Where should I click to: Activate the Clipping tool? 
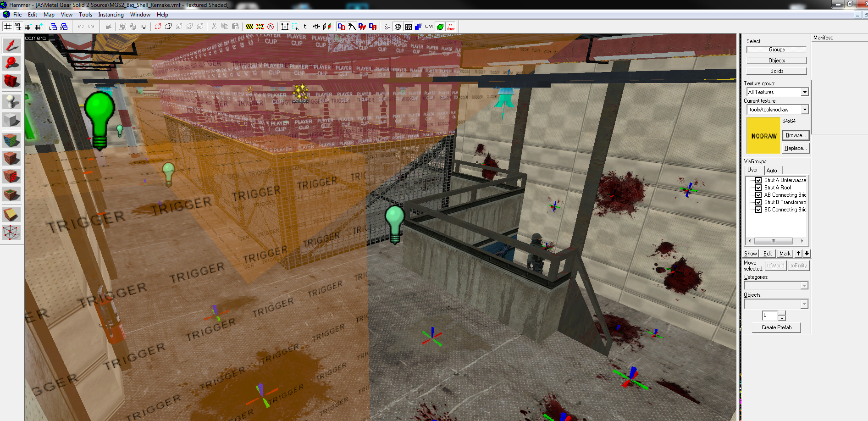coord(11,214)
